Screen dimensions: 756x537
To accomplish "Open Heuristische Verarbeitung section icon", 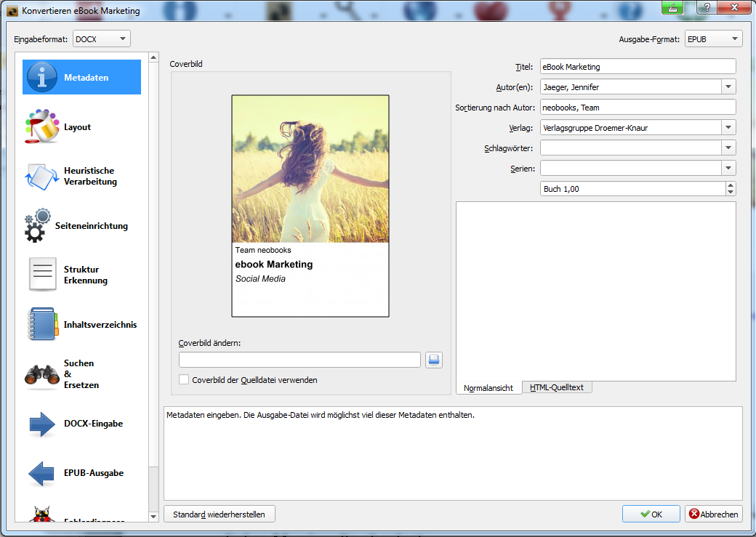I will click(41, 177).
